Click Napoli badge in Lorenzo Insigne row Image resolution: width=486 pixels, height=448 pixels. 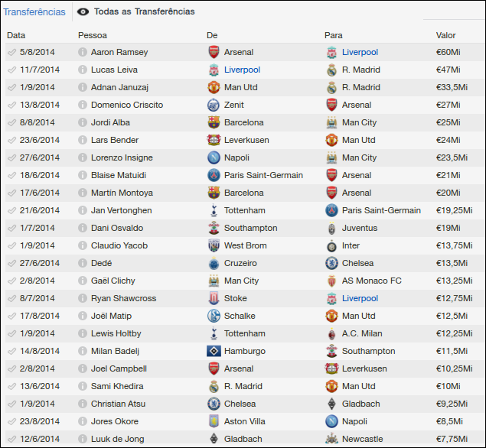tap(214, 157)
